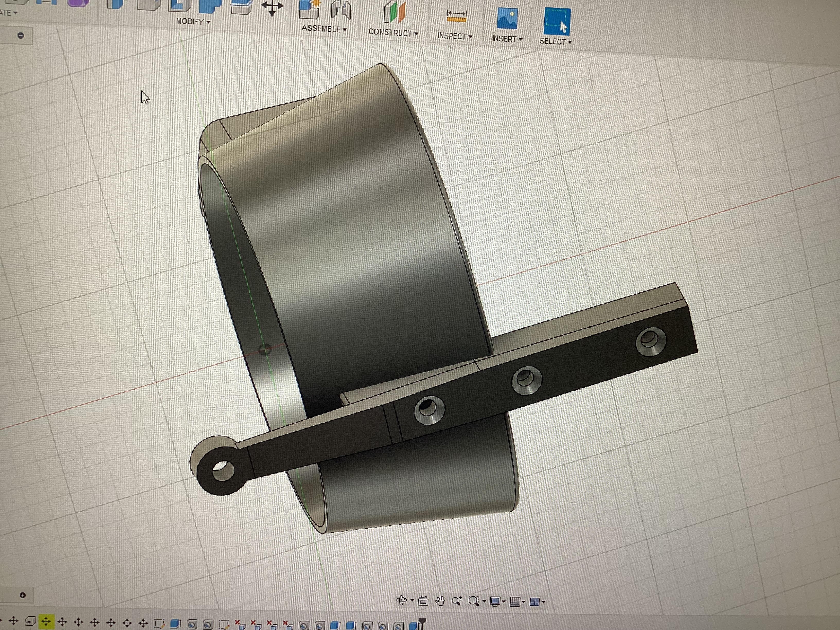Click the Zoom Window magnifier icon
Screen dimensions: 840x630
(x=474, y=601)
